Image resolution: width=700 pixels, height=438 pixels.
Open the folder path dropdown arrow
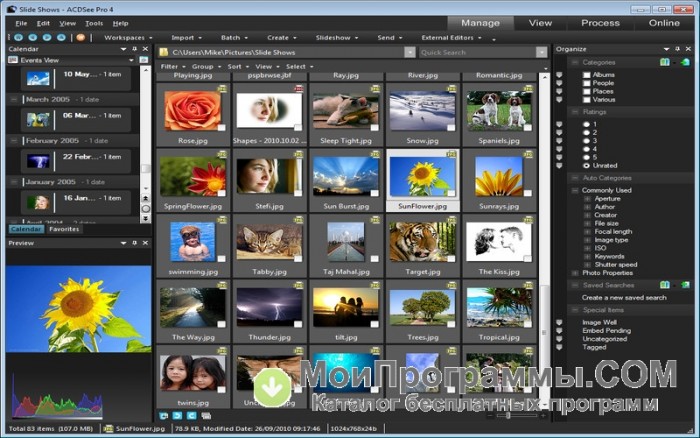coord(410,52)
